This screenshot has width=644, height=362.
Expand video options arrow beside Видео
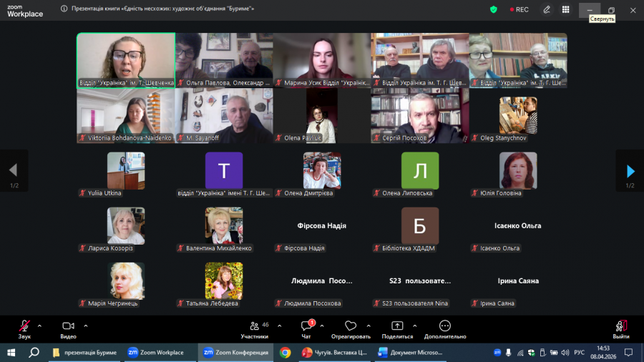pyautogui.click(x=86, y=326)
